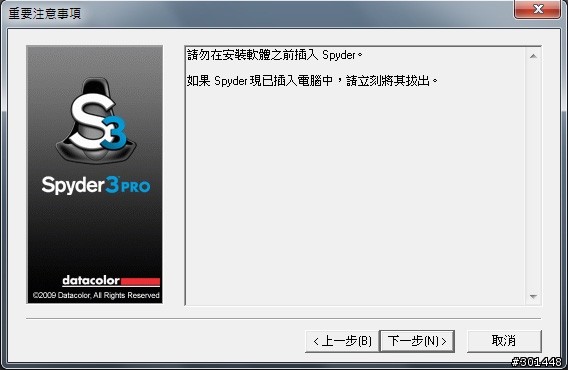Image resolution: width=568 pixels, height=370 pixels.
Task: Click the Spyder3 S3 logo image
Action: (96, 120)
